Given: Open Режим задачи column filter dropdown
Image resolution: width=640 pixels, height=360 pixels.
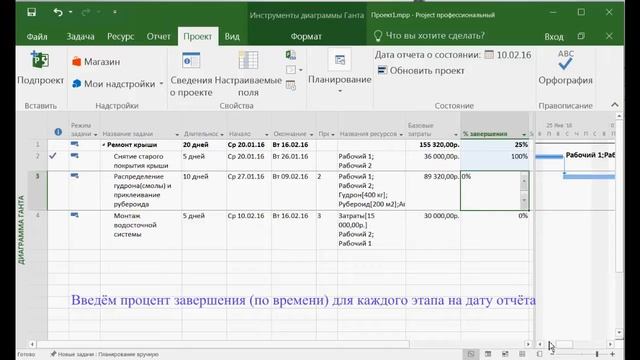Looking at the screenshot, I should click(96, 134).
